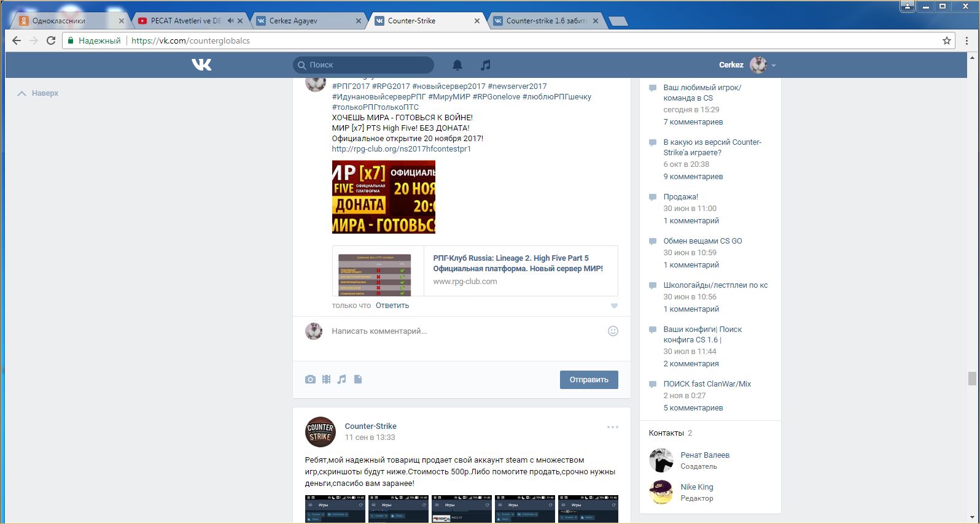This screenshot has width=980, height=524.
Task: View site security info next to Надежный
Action: point(94,40)
